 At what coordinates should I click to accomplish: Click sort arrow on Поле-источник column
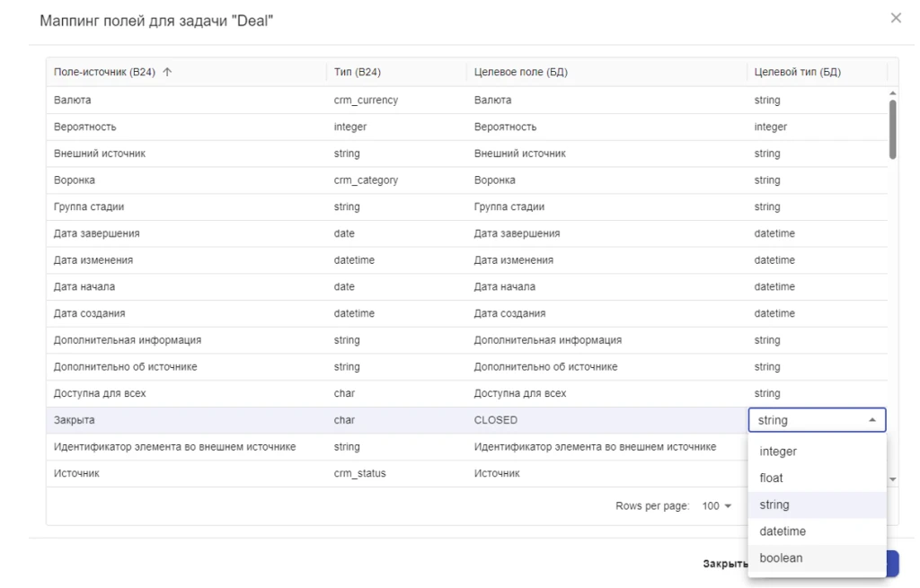pos(165,73)
